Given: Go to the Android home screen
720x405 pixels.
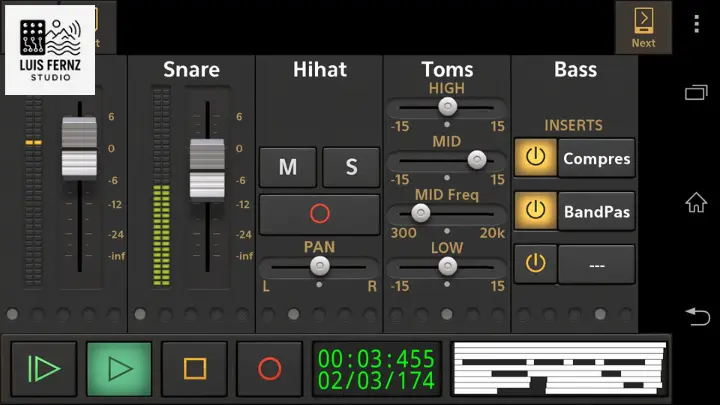Looking at the screenshot, I should click(696, 202).
